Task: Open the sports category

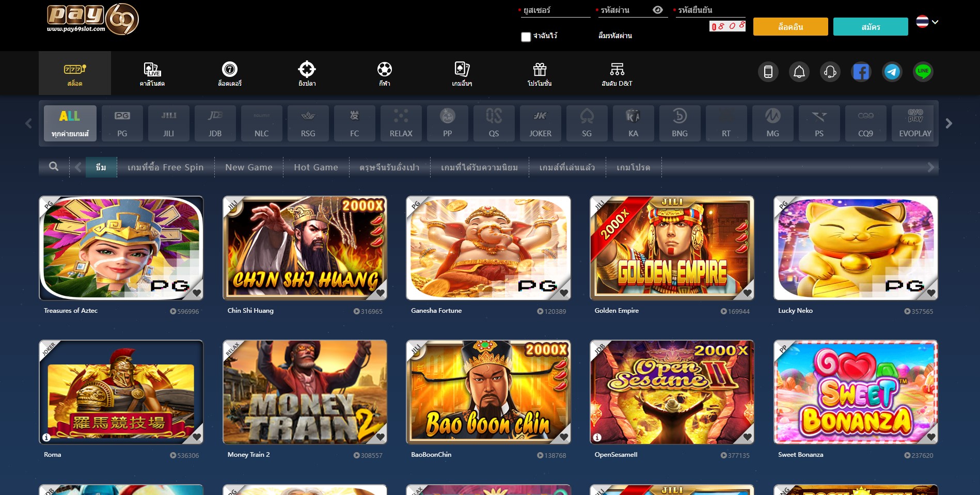Action: point(385,73)
